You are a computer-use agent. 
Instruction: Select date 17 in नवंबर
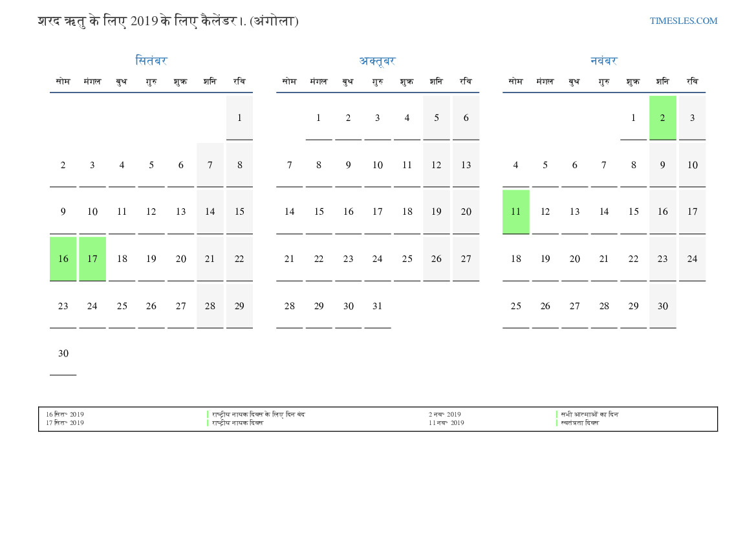(x=693, y=212)
